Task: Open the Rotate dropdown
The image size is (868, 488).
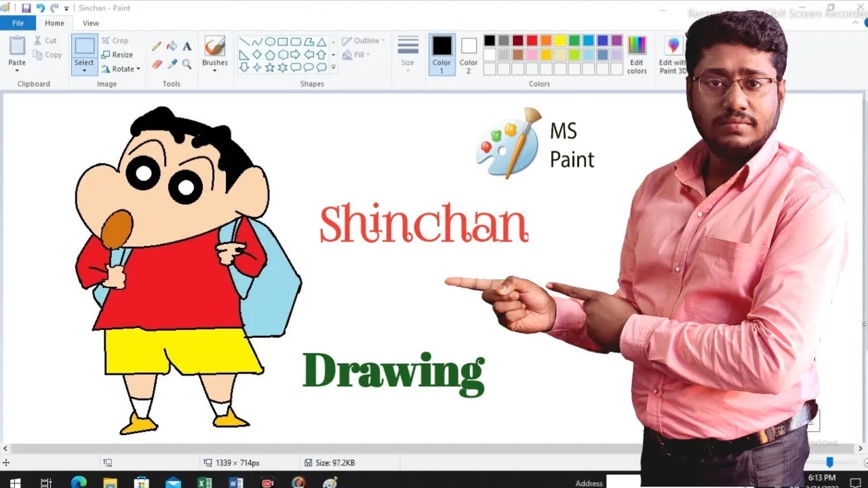Action: pyautogui.click(x=121, y=69)
